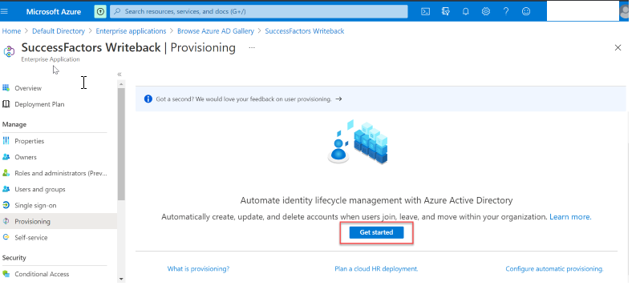Open Users and groups in the side menu

click(40, 189)
